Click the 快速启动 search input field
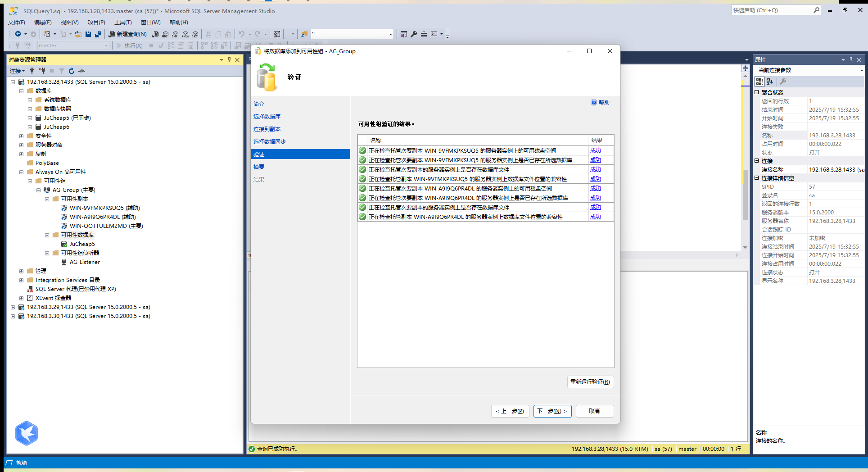 tap(772, 10)
